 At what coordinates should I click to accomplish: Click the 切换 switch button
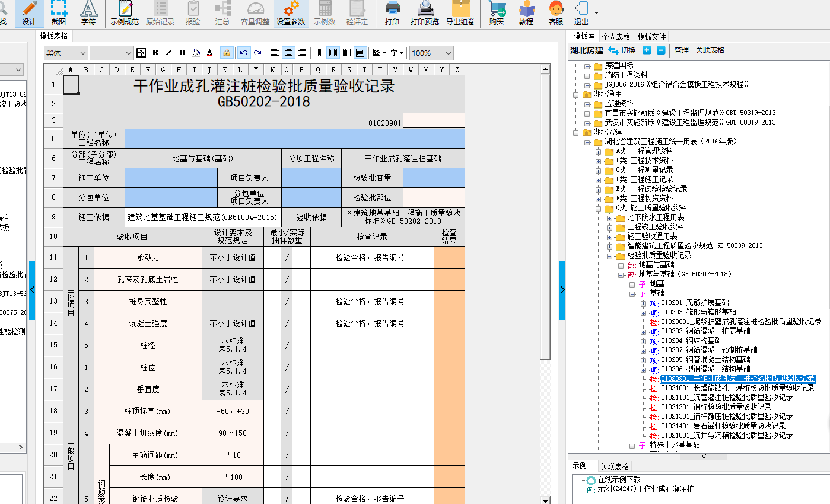622,50
